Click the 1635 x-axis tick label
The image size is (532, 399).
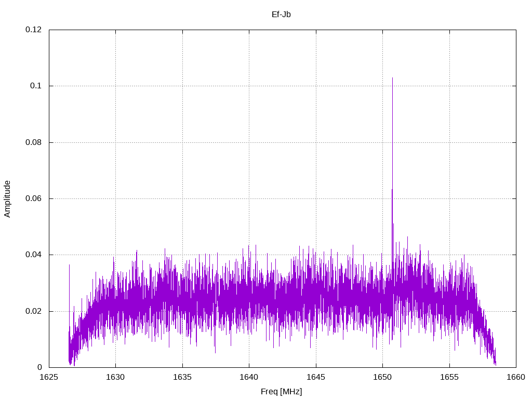click(x=182, y=377)
